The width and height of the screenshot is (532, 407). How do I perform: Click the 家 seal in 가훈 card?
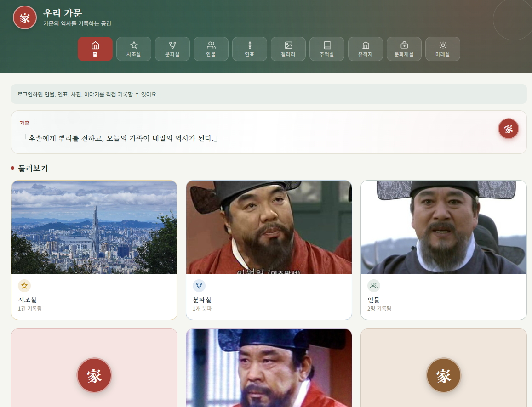coord(508,129)
